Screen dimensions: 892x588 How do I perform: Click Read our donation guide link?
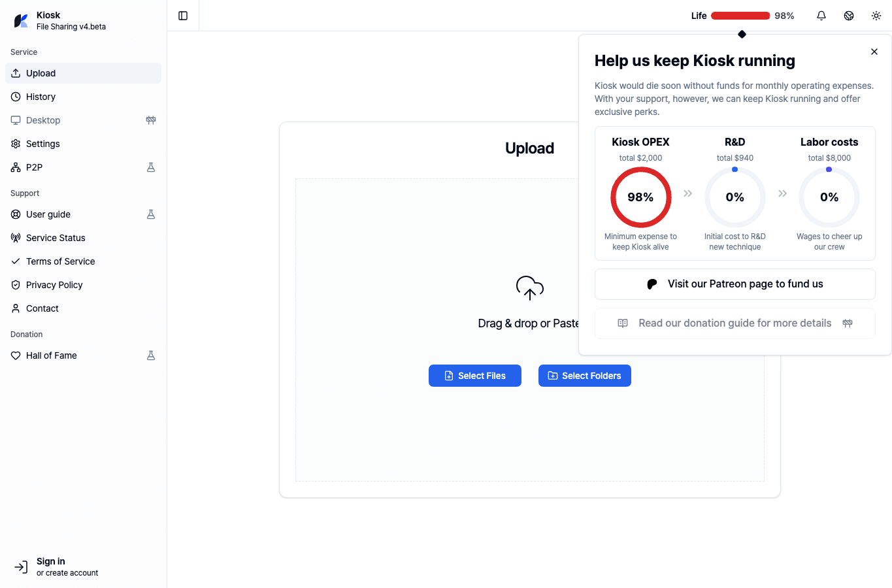(735, 323)
